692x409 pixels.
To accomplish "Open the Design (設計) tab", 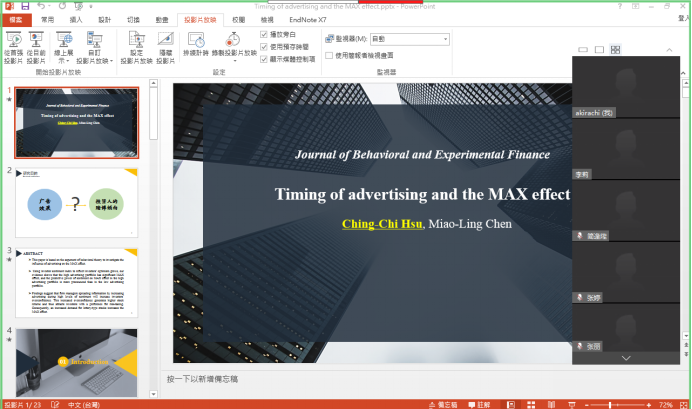I will pos(105,20).
